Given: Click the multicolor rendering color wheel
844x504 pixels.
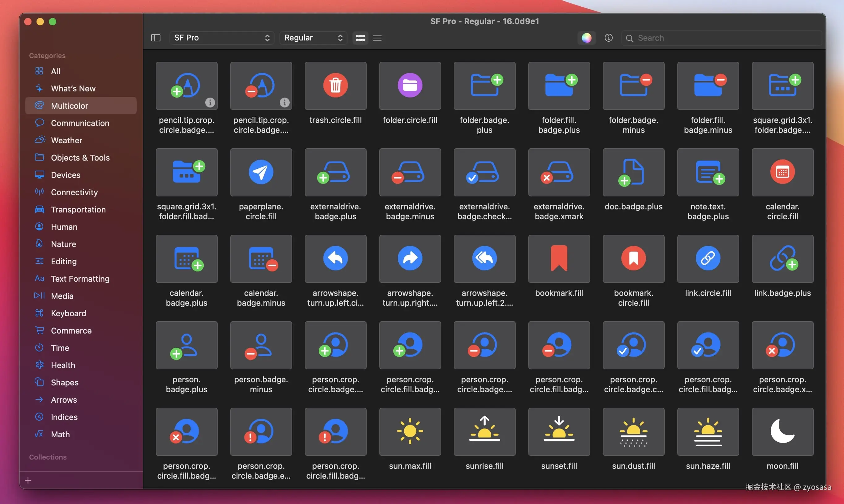Looking at the screenshot, I should [586, 38].
